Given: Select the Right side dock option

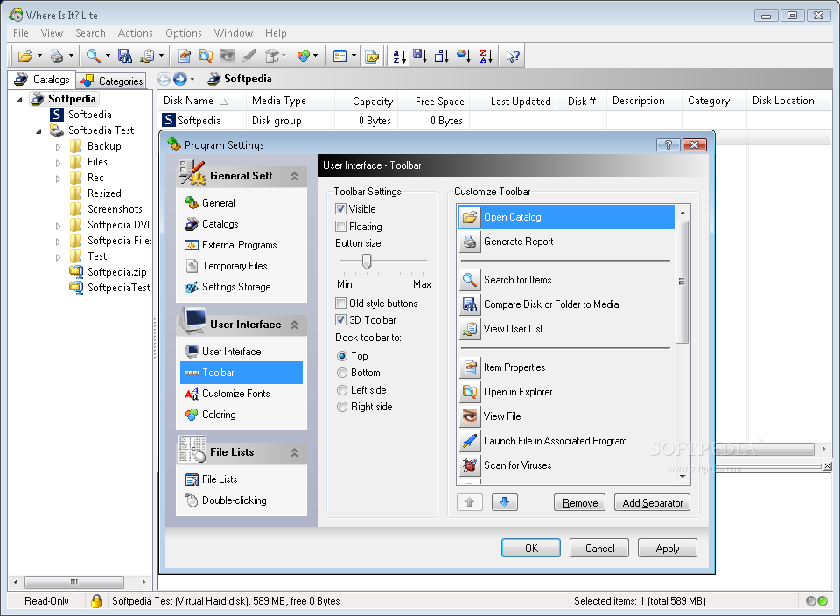Looking at the screenshot, I should [342, 407].
